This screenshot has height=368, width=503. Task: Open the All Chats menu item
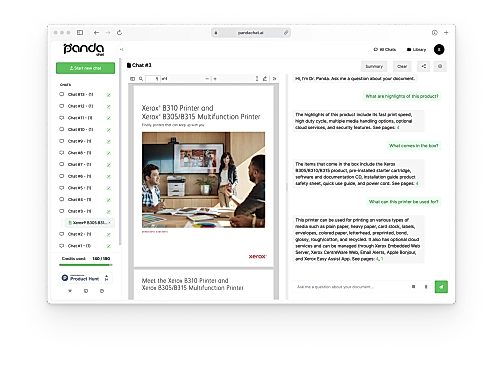coord(385,49)
